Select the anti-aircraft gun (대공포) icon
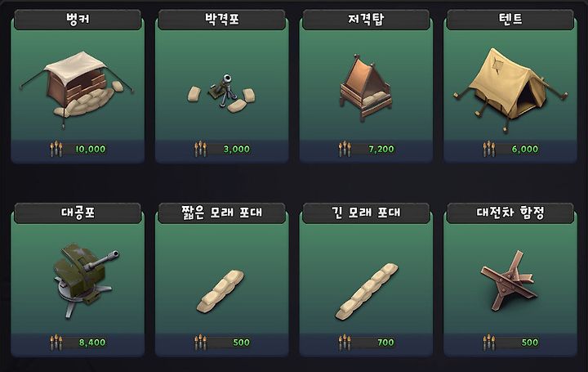 (86, 280)
